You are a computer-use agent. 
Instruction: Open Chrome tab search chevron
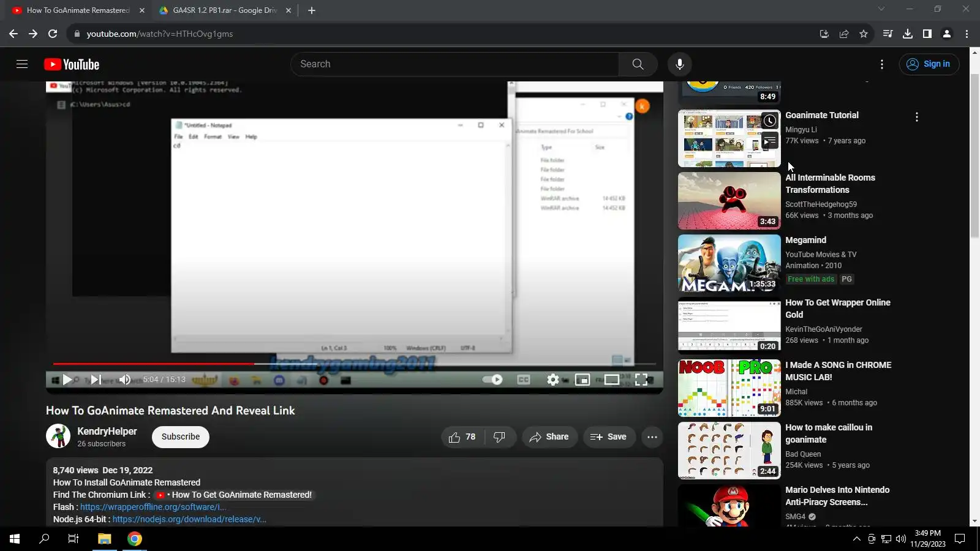(881, 9)
